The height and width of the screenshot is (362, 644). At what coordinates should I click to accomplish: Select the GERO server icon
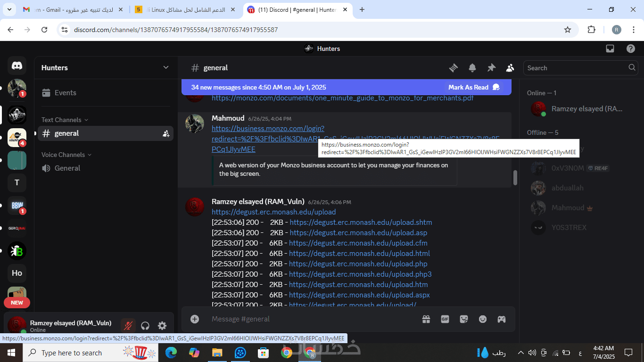pos(17,228)
